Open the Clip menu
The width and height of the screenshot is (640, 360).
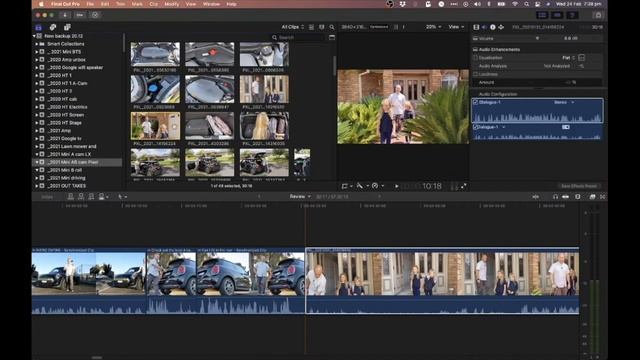[153, 4]
